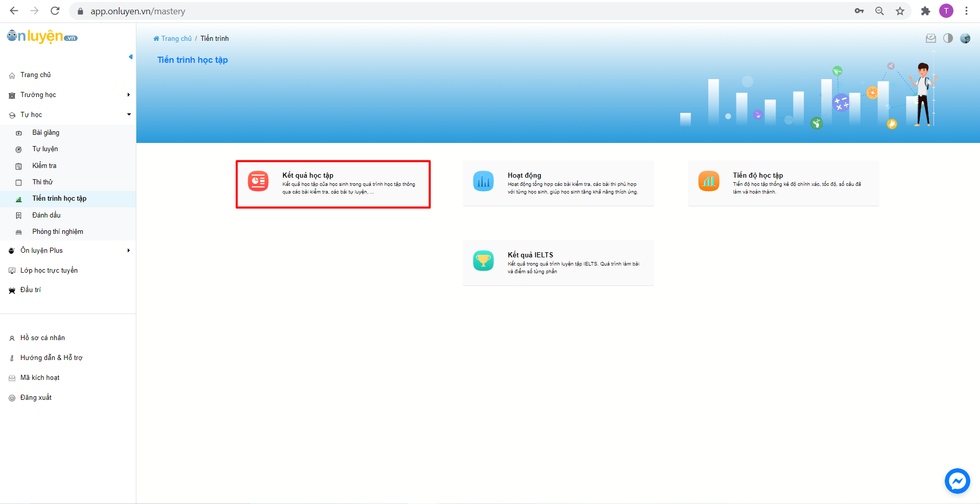
Task: Click the icon beside Ôn luyện Plus
Action: click(12, 251)
